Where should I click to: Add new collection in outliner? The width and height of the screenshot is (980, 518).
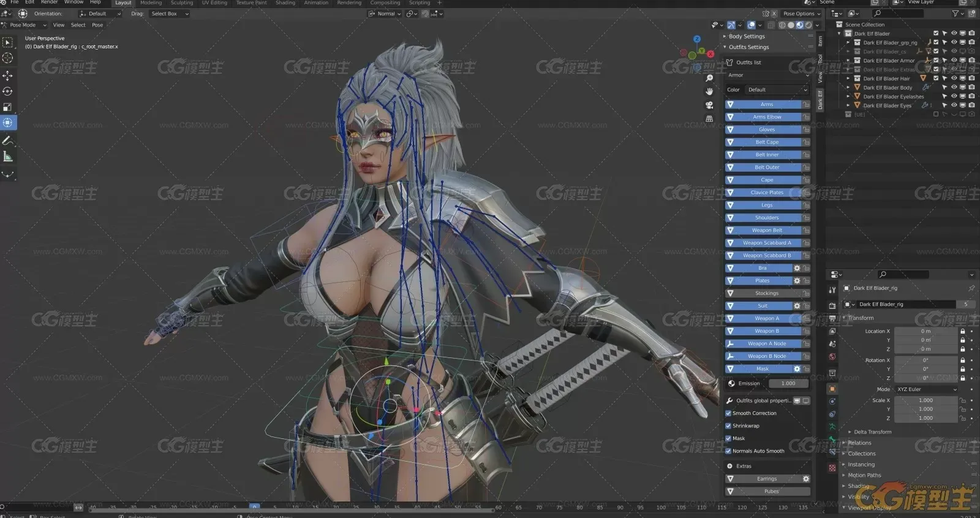971,13
